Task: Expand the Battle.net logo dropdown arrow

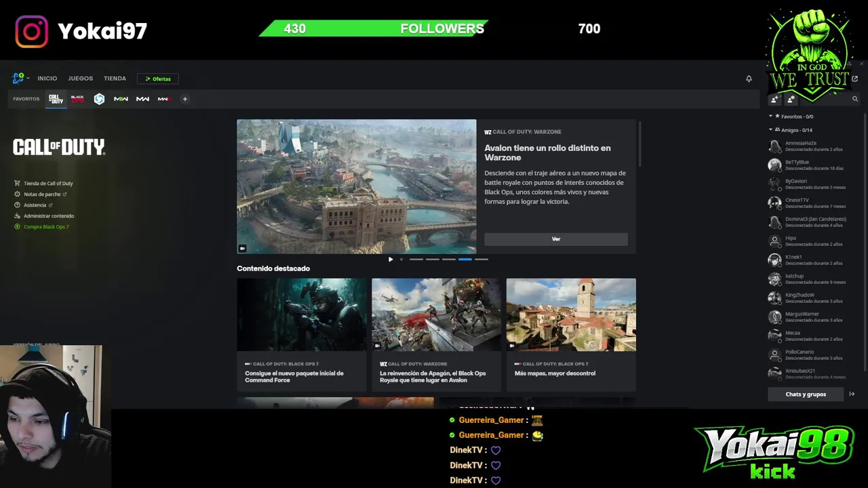Action: click(x=28, y=79)
